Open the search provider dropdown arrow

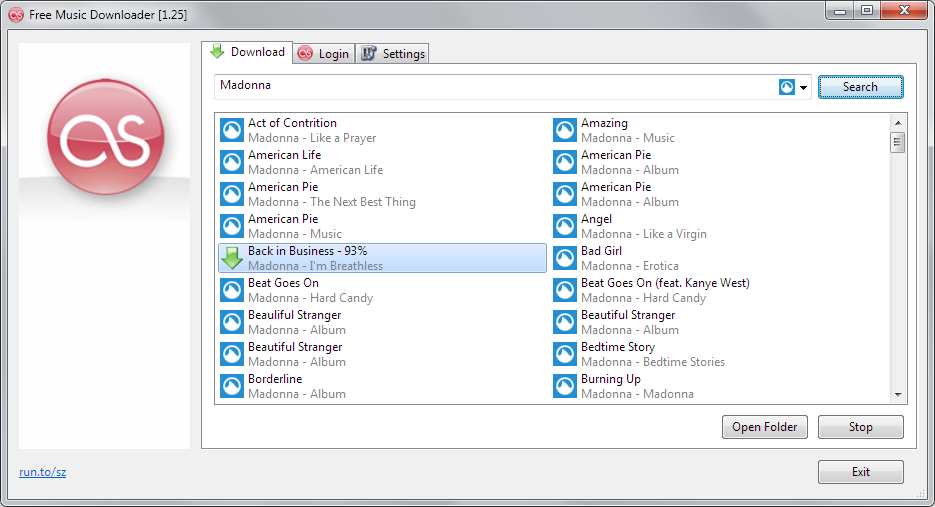pos(803,88)
